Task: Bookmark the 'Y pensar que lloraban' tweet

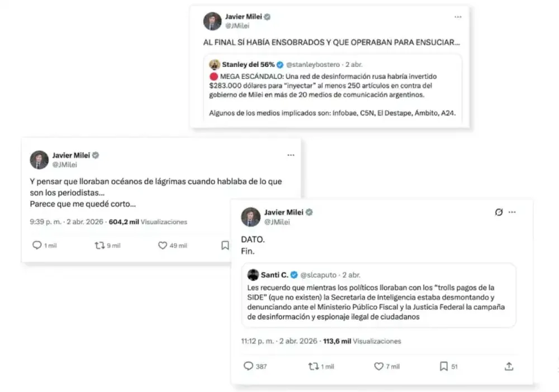Action: [x=225, y=245]
